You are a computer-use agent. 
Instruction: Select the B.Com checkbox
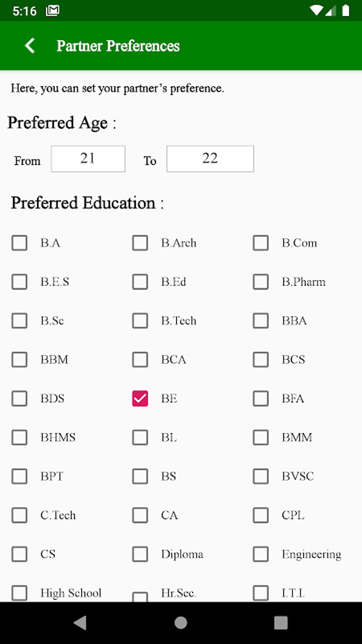pyautogui.click(x=261, y=243)
